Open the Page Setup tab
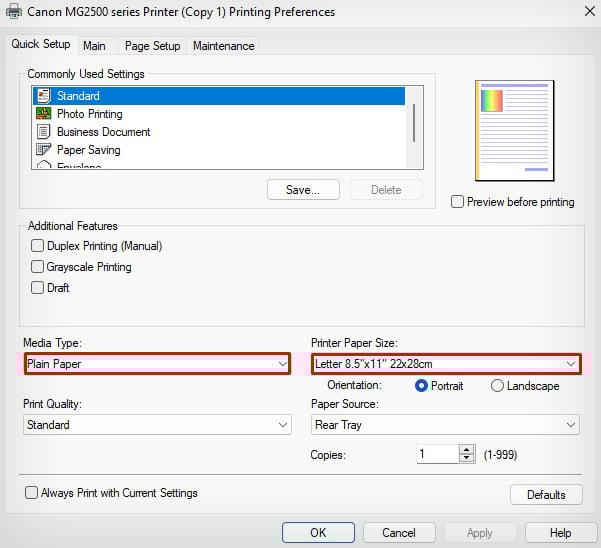The image size is (601, 548). (x=153, y=46)
